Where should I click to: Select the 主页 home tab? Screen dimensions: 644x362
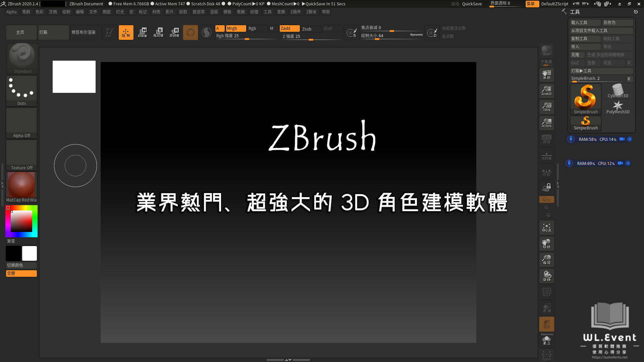(20, 32)
